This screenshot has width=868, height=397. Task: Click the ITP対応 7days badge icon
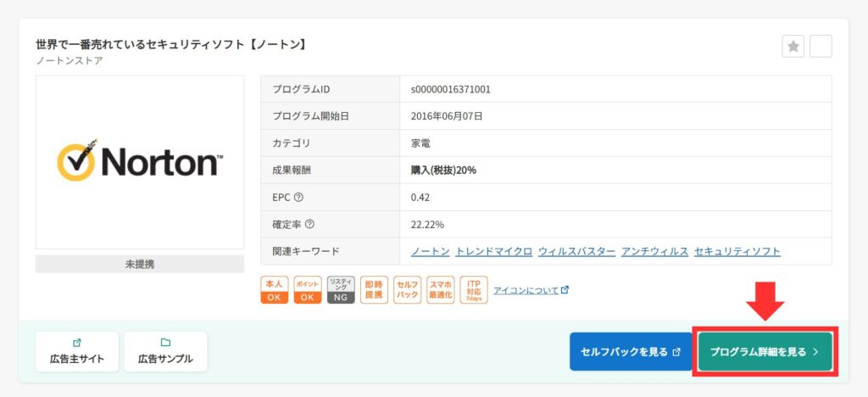point(474,290)
